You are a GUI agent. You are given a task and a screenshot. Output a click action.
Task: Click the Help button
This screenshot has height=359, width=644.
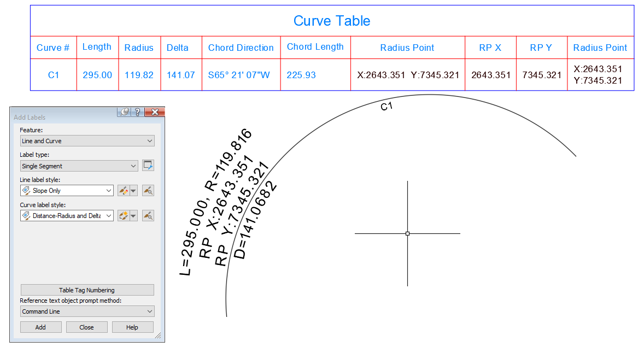pos(133,327)
